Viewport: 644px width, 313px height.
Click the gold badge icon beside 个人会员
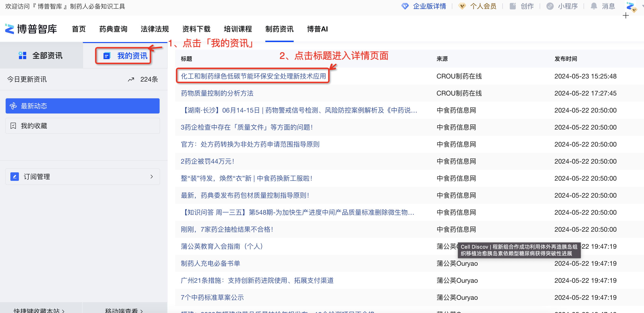(x=462, y=6)
